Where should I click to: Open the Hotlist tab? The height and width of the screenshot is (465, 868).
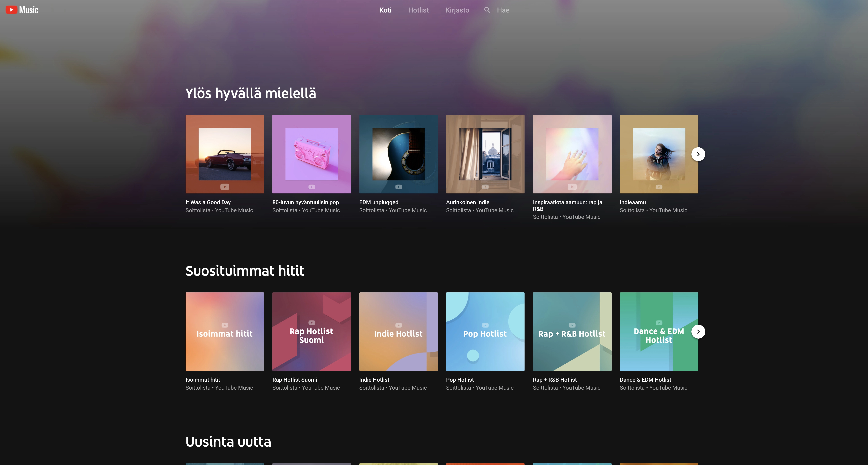pos(418,10)
